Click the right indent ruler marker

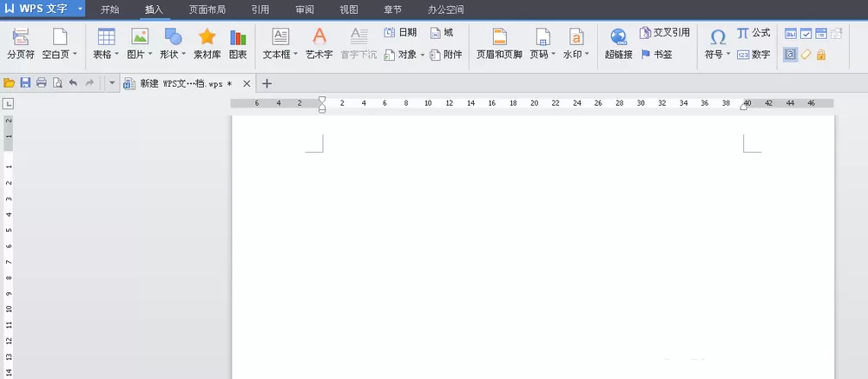(x=744, y=106)
